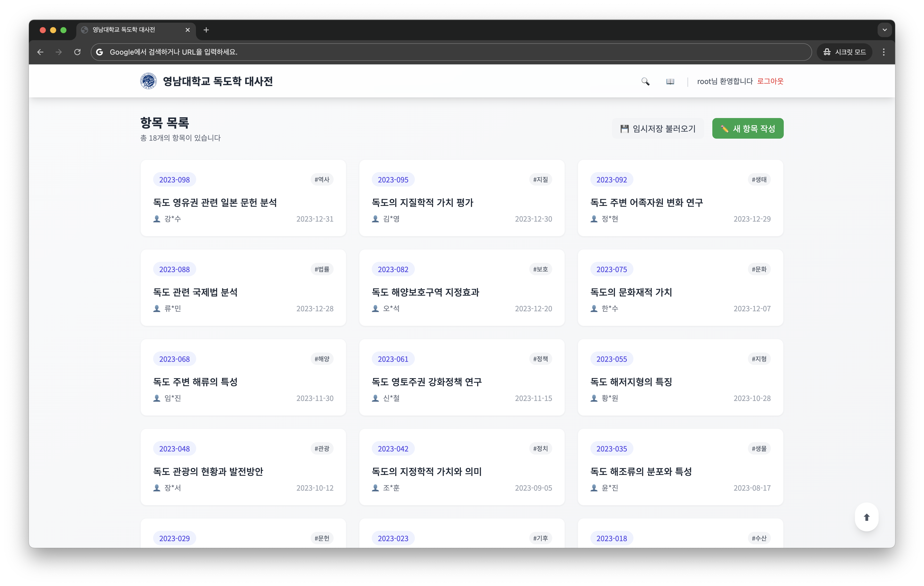Screen dimensions: 924x586
Task: Click the author icon beside 조*훈
Action: [375, 488]
